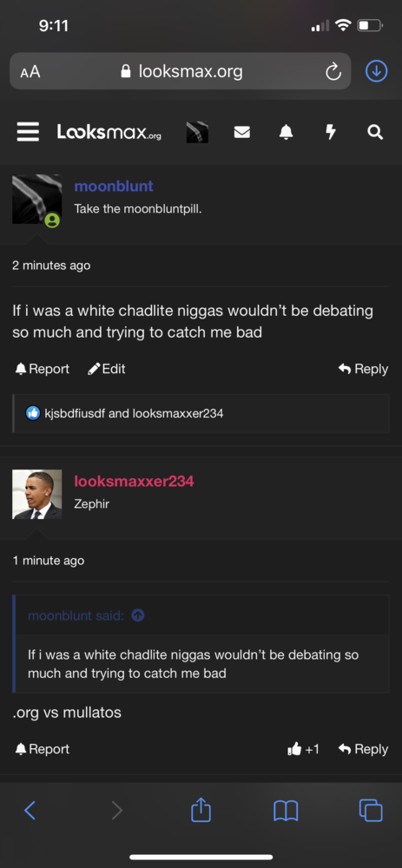Edit moonblunt's post

pyautogui.click(x=106, y=369)
